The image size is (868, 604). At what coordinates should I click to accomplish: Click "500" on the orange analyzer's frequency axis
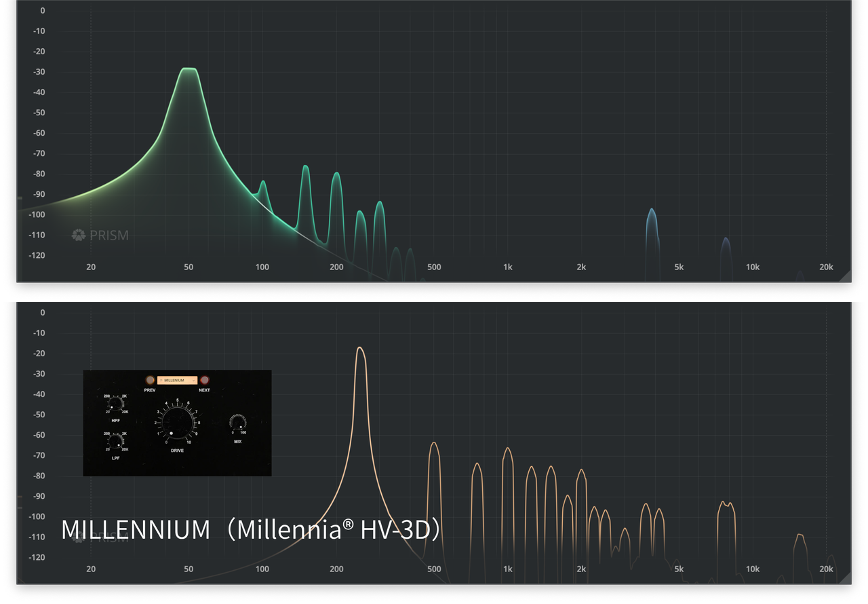(x=434, y=569)
